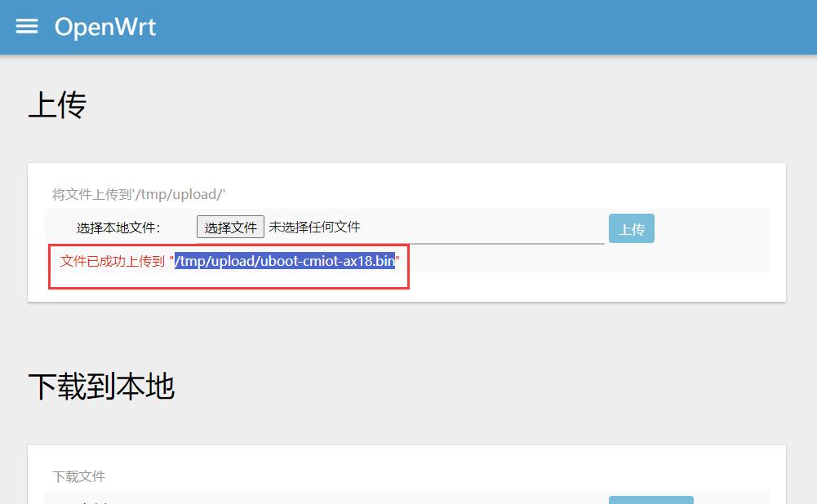
Task: Click the 上传 page heading
Action: pos(58,104)
